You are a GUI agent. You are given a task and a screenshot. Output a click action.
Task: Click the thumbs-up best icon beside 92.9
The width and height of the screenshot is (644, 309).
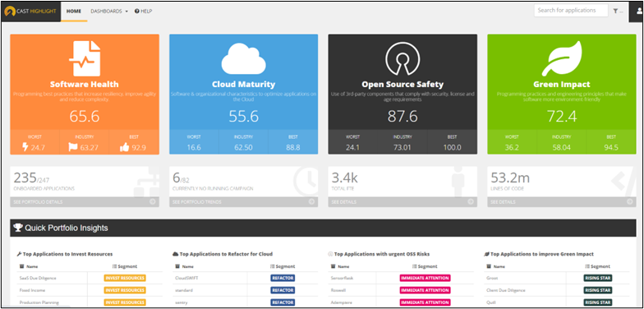[x=124, y=147]
